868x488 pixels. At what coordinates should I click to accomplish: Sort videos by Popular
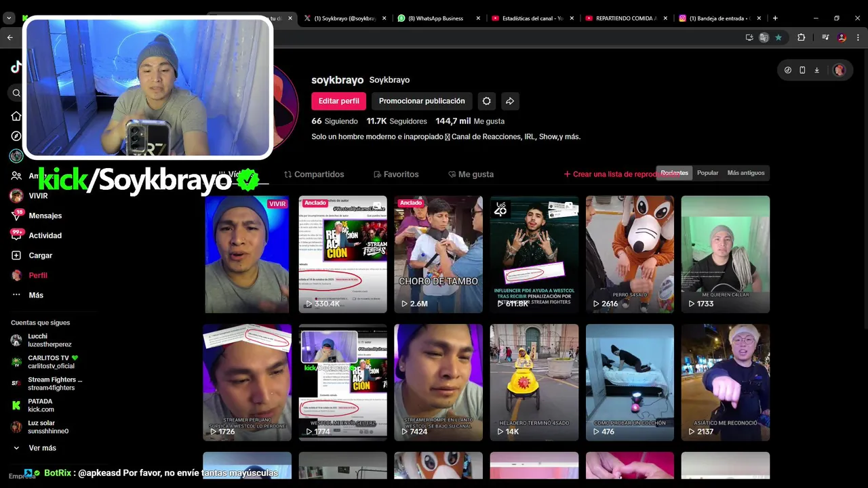707,173
